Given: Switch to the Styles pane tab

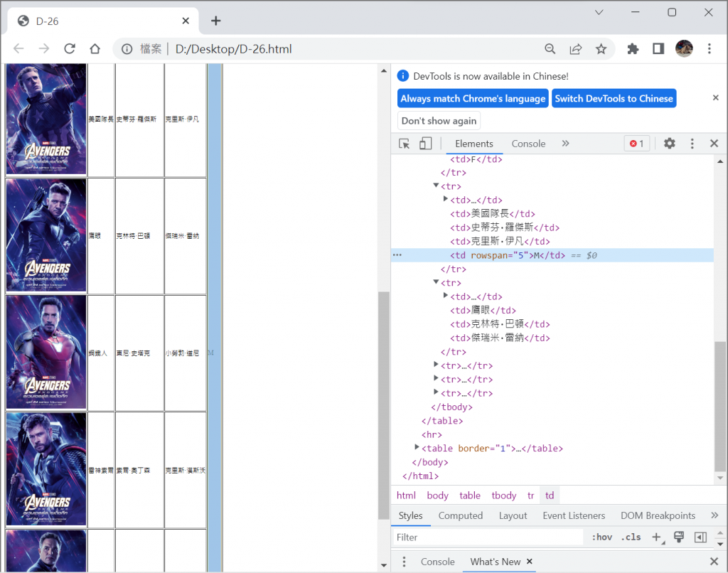Looking at the screenshot, I should pyautogui.click(x=410, y=515).
